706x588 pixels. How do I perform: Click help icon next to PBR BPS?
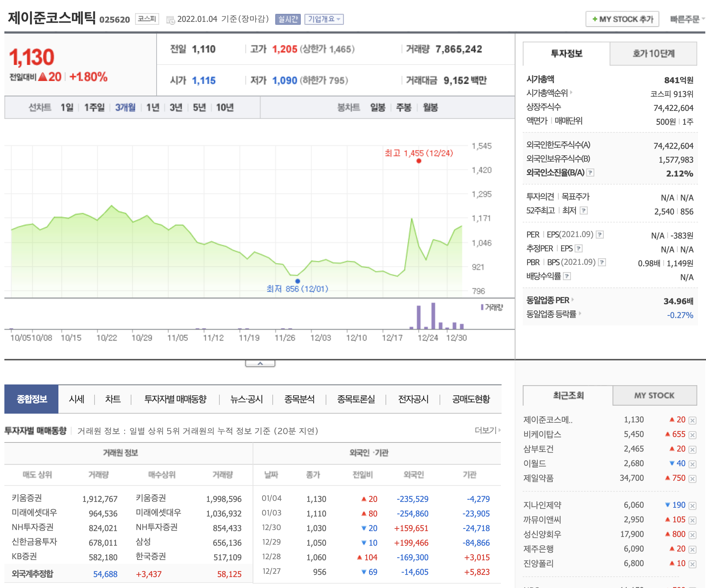point(602,262)
